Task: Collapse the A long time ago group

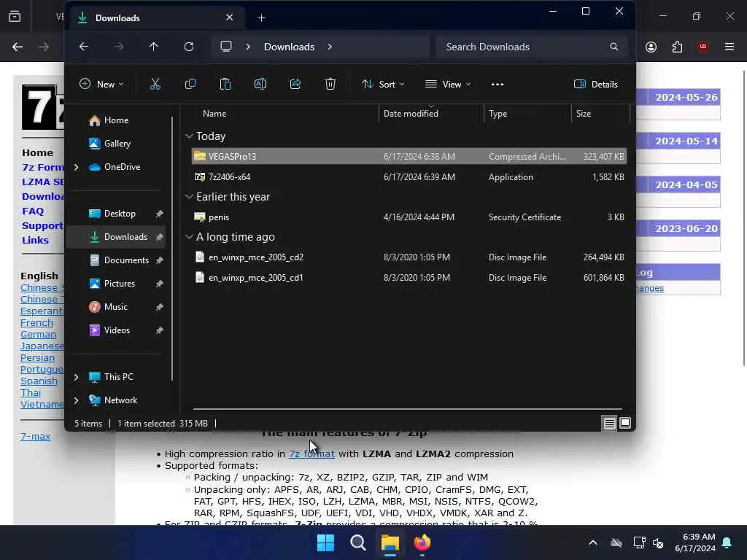Action: pyautogui.click(x=189, y=237)
